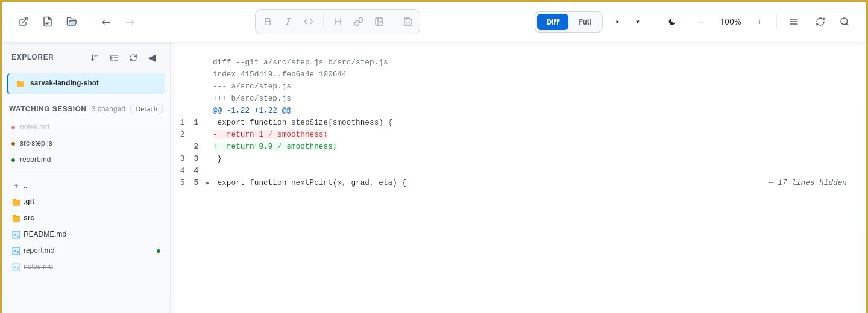The width and height of the screenshot is (868, 313).
Task: Insert a hyperlink
Action: [359, 22]
